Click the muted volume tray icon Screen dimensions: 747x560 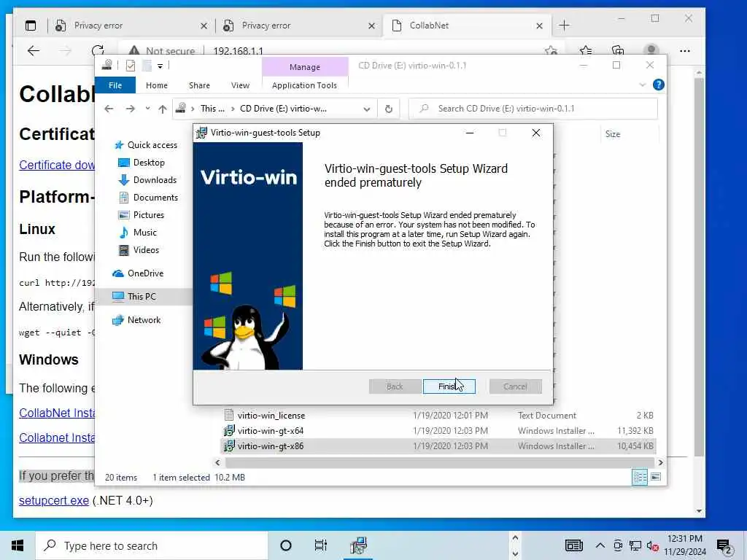pos(652,545)
